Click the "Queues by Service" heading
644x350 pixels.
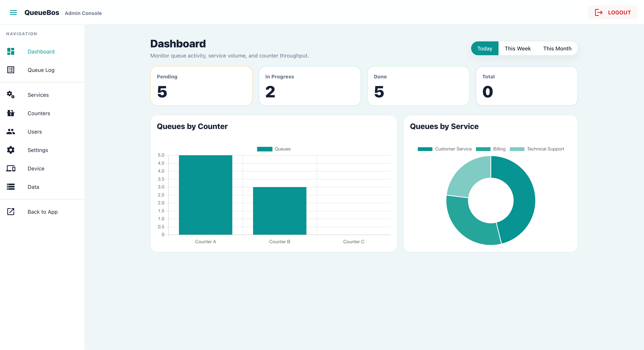(x=444, y=126)
